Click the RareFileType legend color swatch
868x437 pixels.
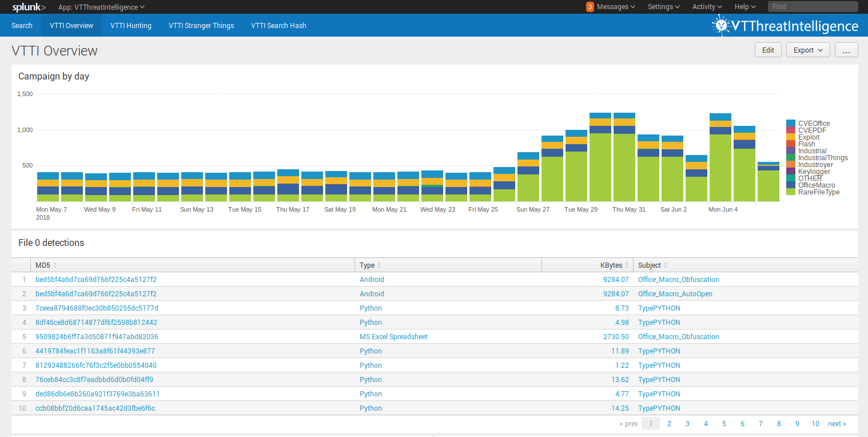[x=791, y=192]
